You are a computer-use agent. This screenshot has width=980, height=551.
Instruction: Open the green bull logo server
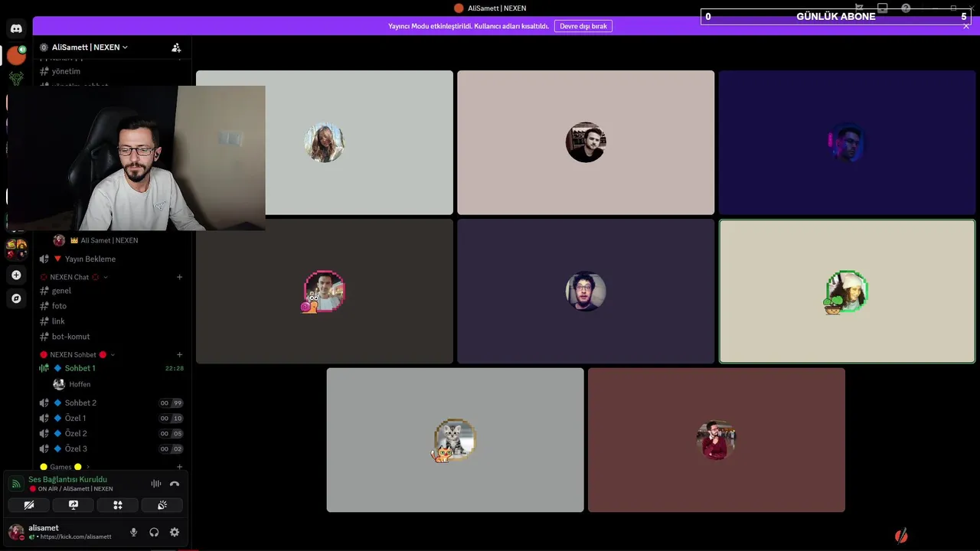click(16, 78)
